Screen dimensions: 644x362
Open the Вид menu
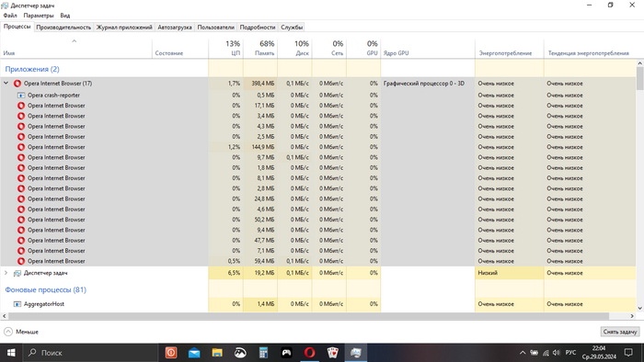click(65, 16)
